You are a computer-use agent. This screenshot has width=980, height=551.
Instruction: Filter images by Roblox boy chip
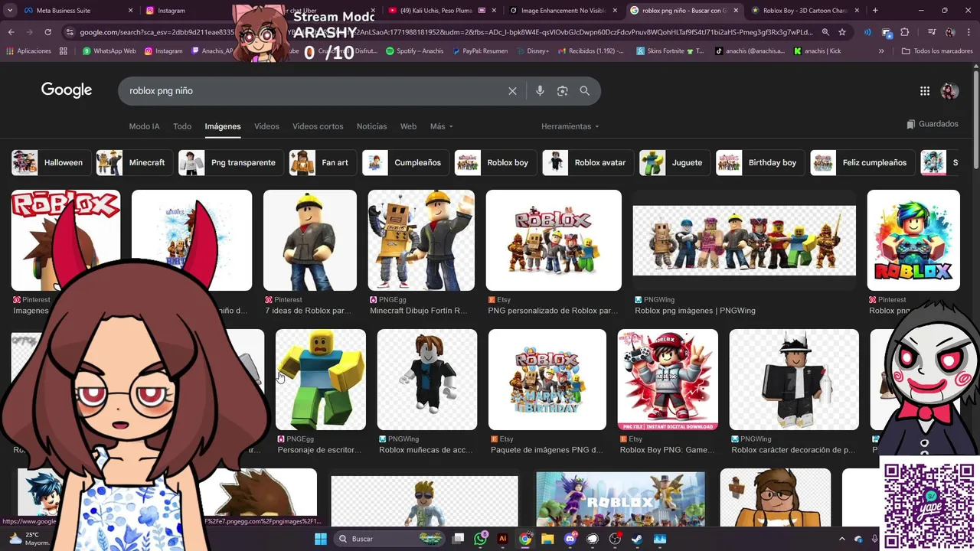[x=496, y=162]
